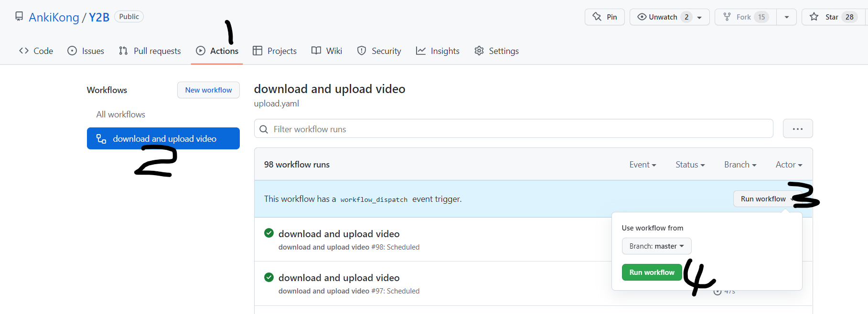
Task: Click the '98 workflow runs' text
Action: pos(297,165)
